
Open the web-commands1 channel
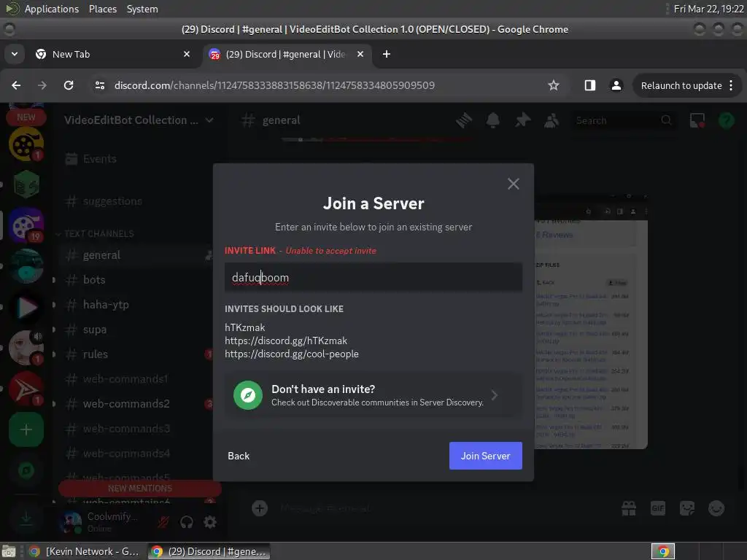pos(125,379)
